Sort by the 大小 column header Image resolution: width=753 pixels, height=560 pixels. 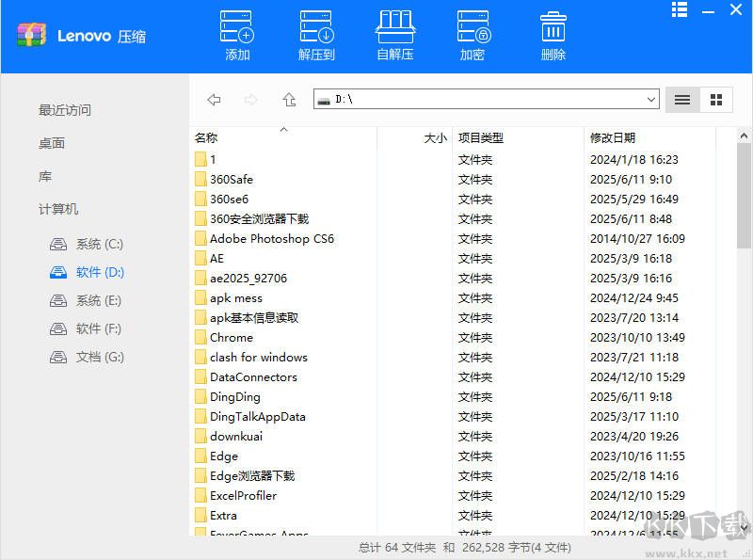coord(435,138)
